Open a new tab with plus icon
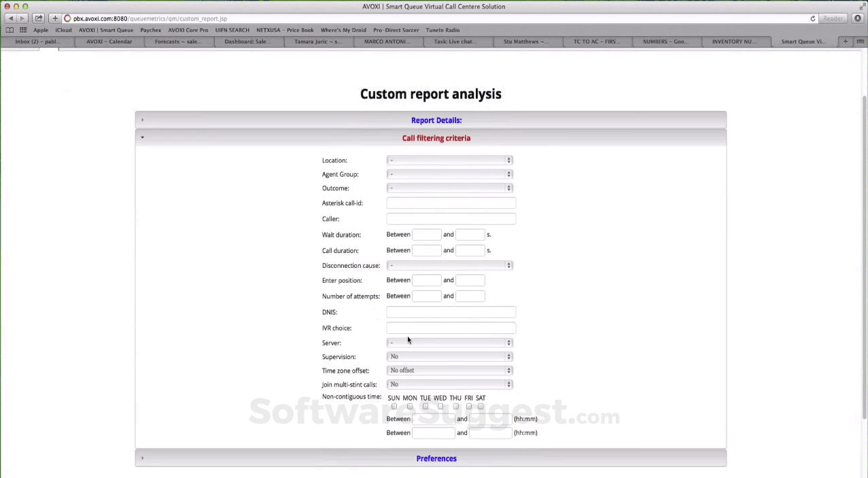Screen dimensions: 868x478 click(x=846, y=41)
